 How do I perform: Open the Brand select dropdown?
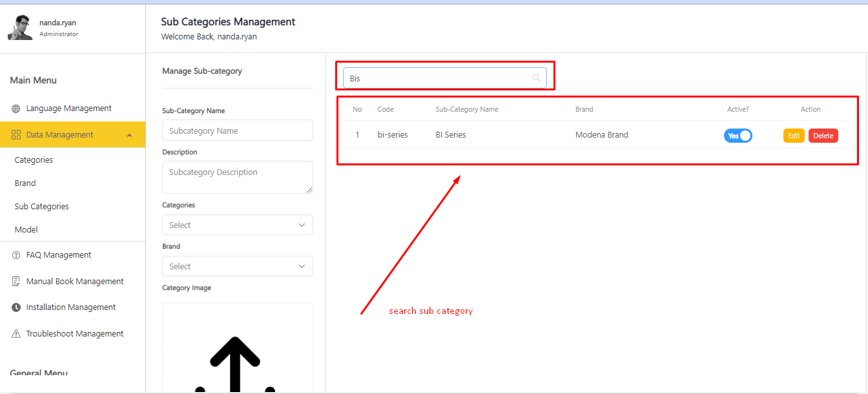[237, 266]
